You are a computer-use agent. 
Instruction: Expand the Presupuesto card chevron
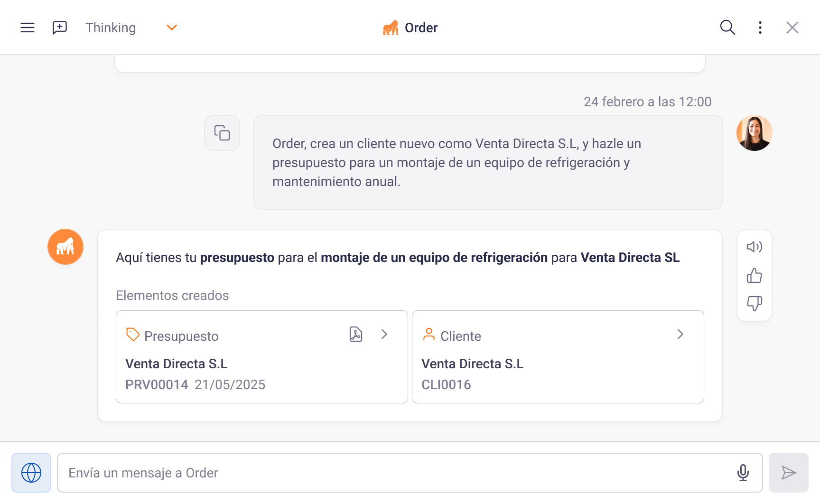[384, 335]
